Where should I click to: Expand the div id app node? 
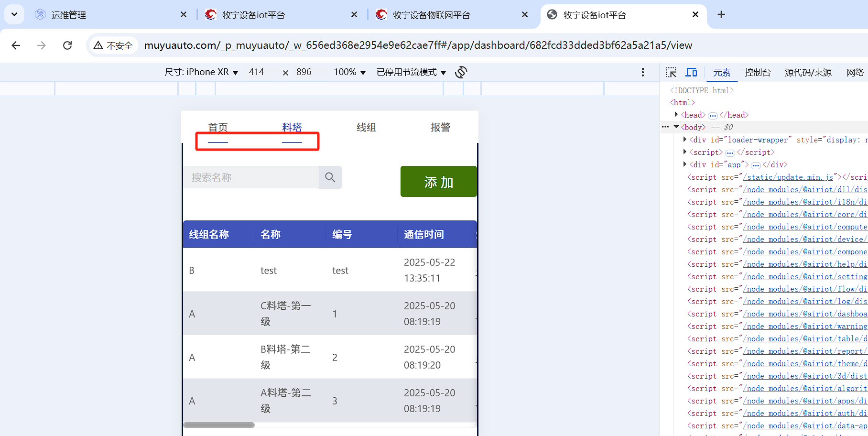tap(685, 164)
